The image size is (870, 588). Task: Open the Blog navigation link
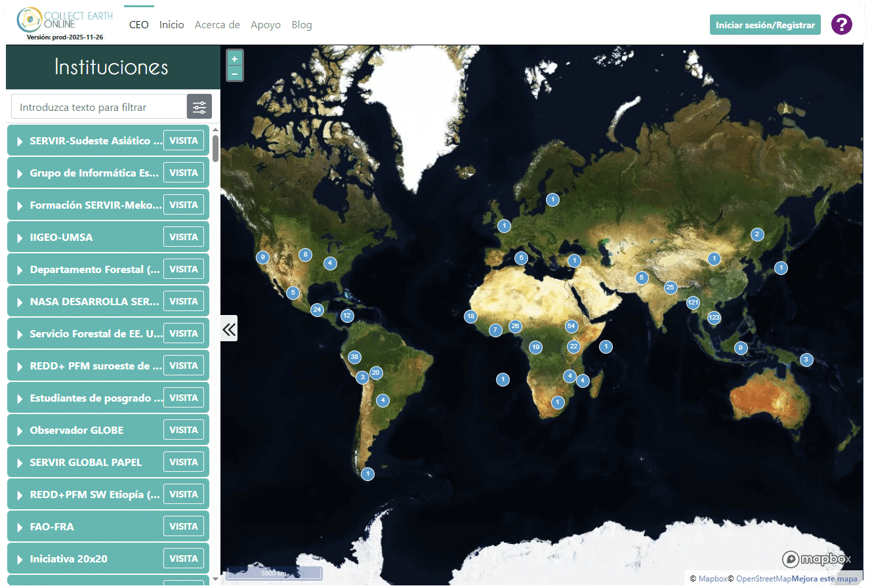coord(301,25)
